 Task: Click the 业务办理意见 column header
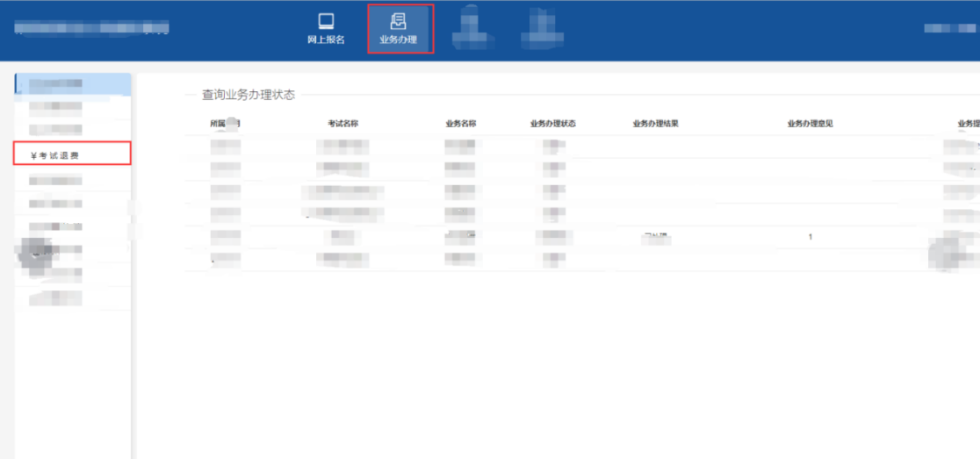coord(810,124)
